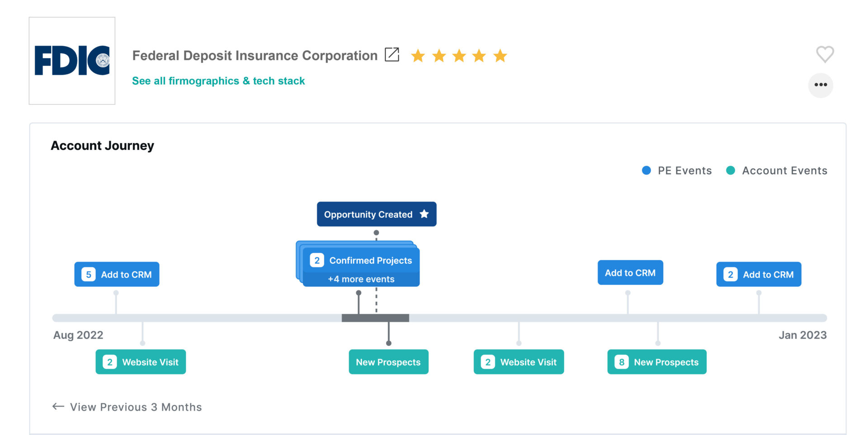Select the dark highlighted timeline segment

(x=375, y=318)
